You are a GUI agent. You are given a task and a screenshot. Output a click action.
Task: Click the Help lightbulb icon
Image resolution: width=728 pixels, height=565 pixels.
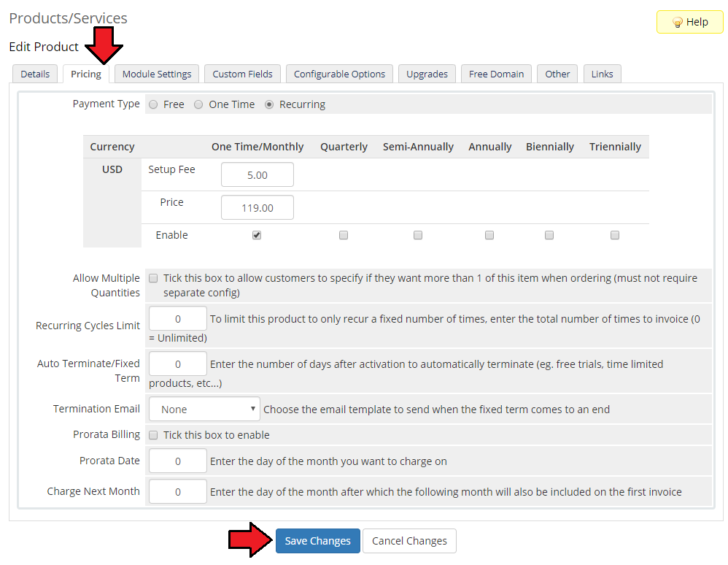point(678,22)
